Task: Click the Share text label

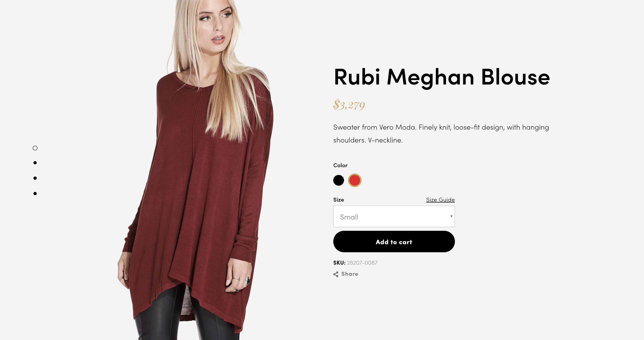Action: pyautogui.click(x=350, y=274)
